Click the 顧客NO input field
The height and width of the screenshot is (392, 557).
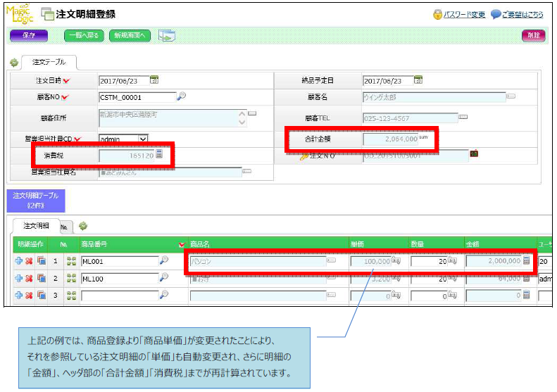pyautogui.click(x=136, y=97)
